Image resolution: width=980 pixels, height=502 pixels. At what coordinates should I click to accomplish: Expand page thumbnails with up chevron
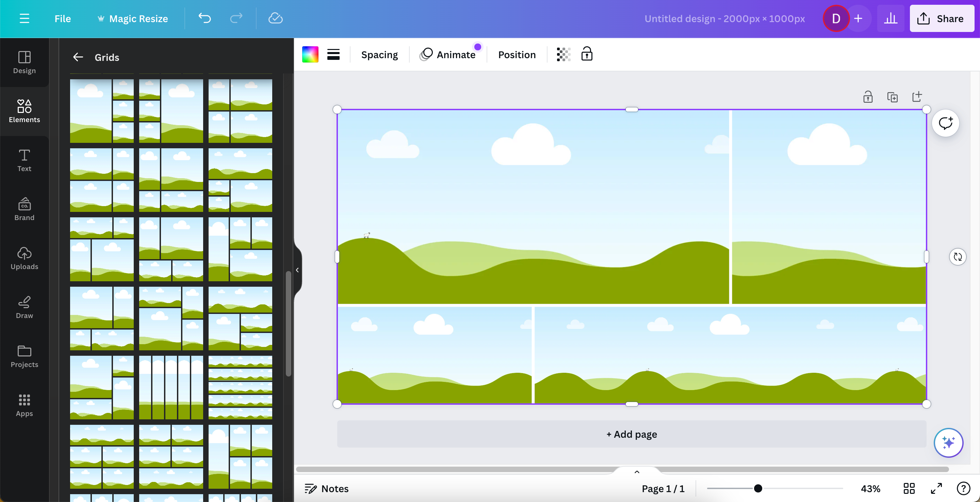(x=636, y=472)
